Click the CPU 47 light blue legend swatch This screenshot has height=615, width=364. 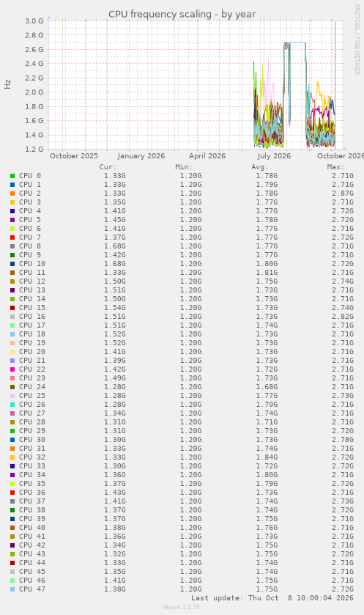point(12,589)
